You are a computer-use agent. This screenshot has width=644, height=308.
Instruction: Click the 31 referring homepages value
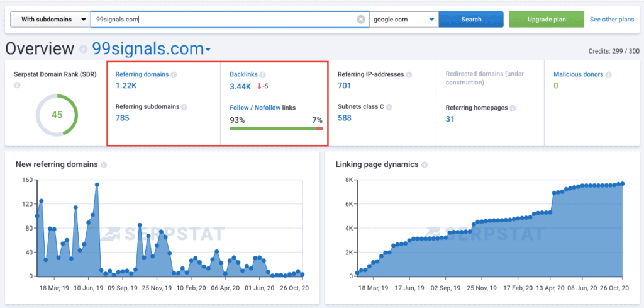pyautogui.click(x=450, y=119)
